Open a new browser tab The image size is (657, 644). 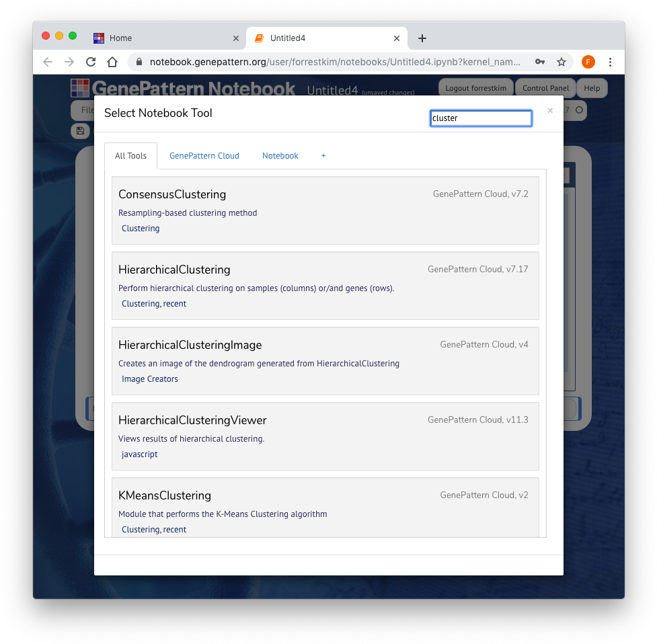click(x=422, y=38)
